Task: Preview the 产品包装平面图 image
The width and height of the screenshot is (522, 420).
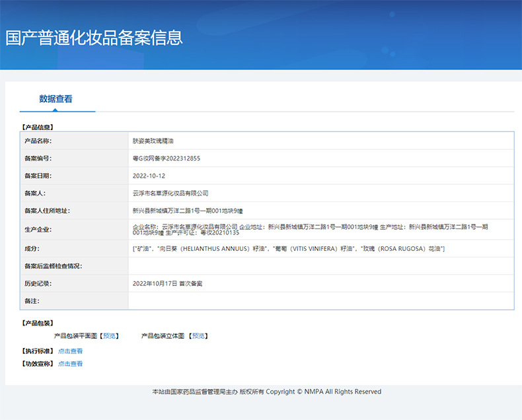Action: tap(109, 335)
